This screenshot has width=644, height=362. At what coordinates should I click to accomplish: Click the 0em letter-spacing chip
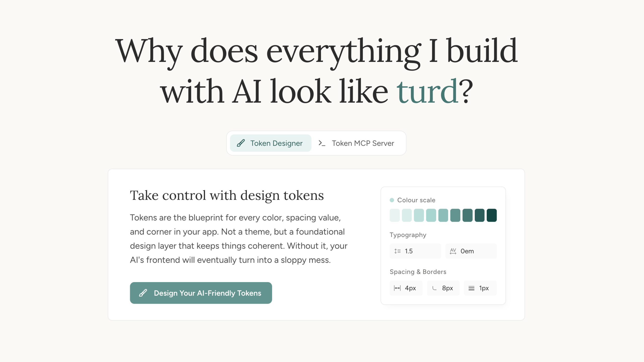point(471,251)
